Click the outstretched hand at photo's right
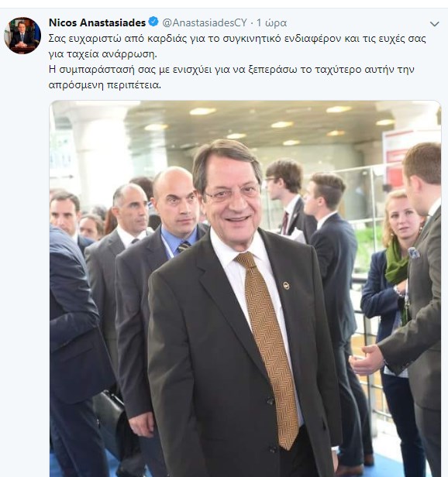The height and width of the screenshot is (477, 448). point(367,359)
